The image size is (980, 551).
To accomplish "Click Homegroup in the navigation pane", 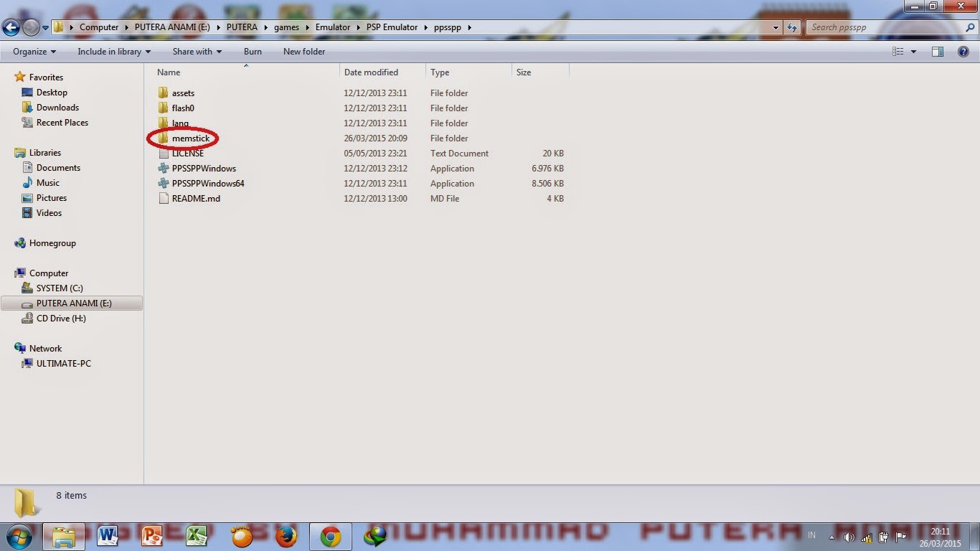I will [52, 243].
